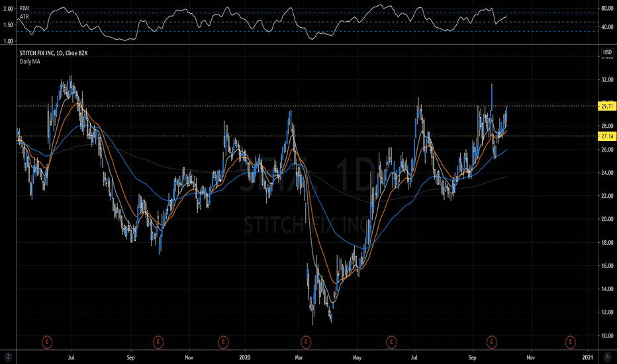Click the earnings marker near October 2019
The image size is (617, 364).
click(x=158, y=342)
